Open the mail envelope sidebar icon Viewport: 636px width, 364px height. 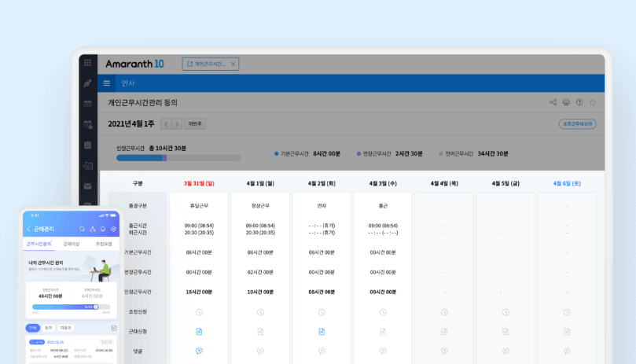tap(87, 186)
